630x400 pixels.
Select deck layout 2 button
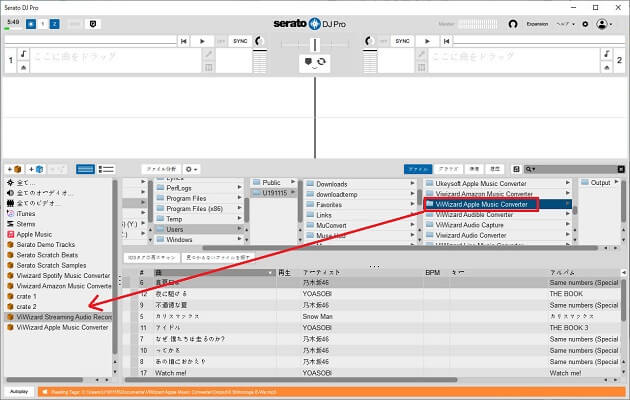(x=55, y=24)
